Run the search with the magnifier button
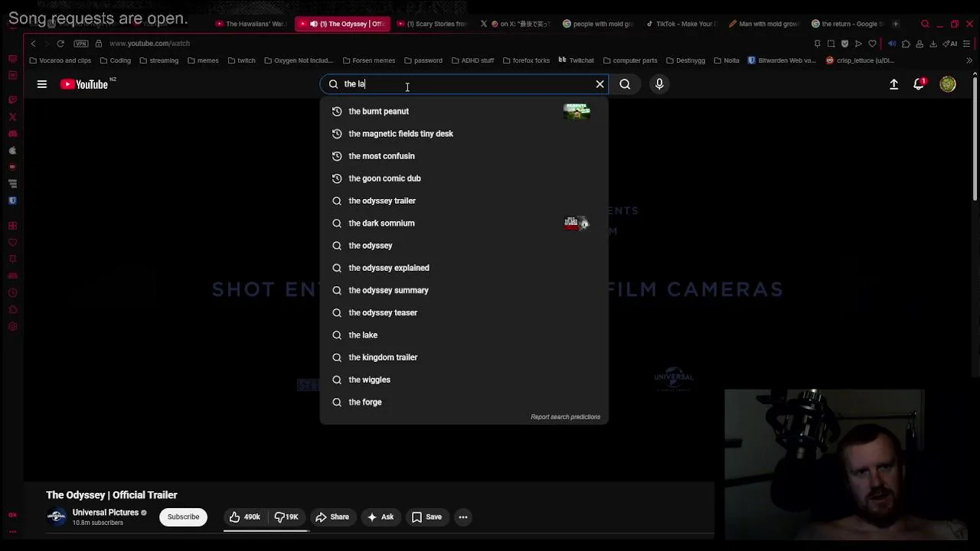Screen dimensions: 980x551 (625, 84)
